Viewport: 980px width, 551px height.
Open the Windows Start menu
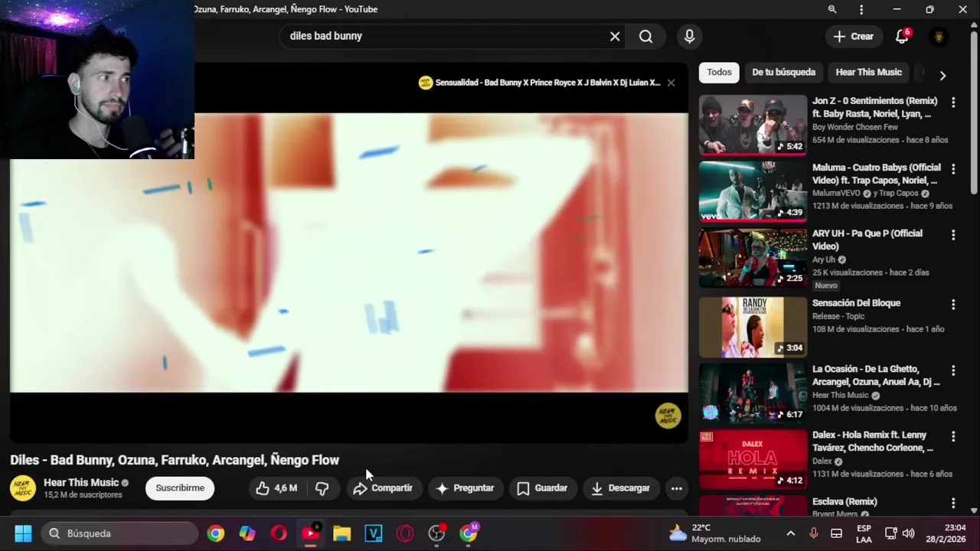coord(23,533)
